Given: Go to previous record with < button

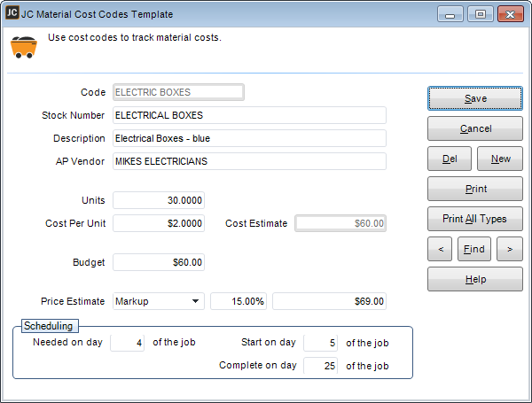Looking at the screenshot, I should click(x=440, y=249).
